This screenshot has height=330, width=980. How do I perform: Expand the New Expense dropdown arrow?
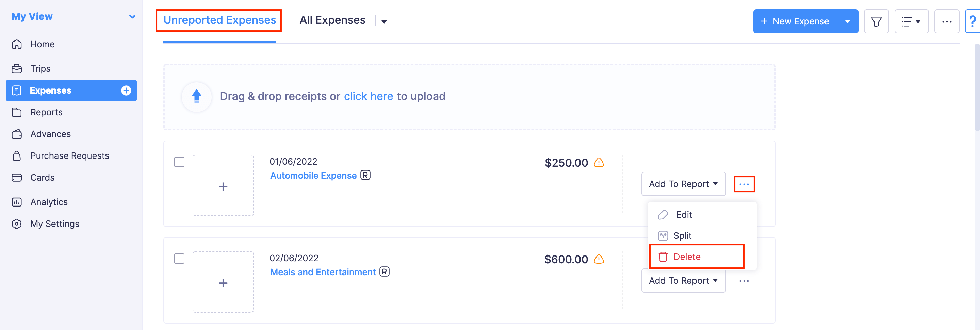848,21
